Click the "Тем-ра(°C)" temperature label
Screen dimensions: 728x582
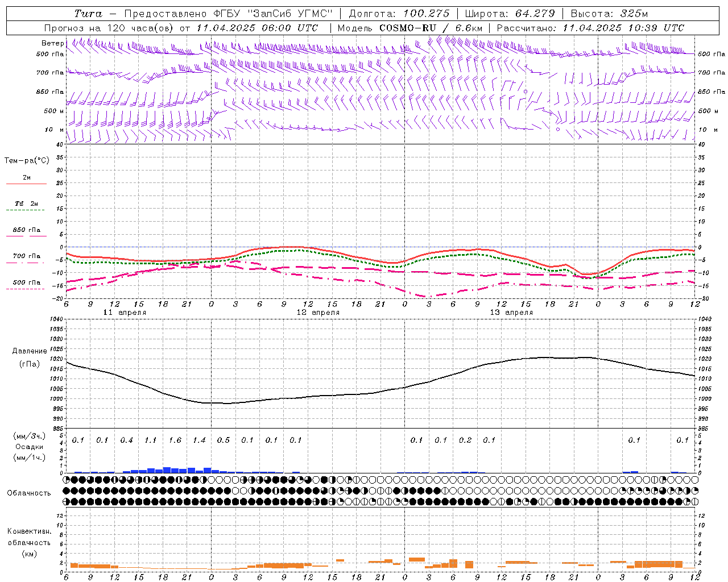[27, 161]
